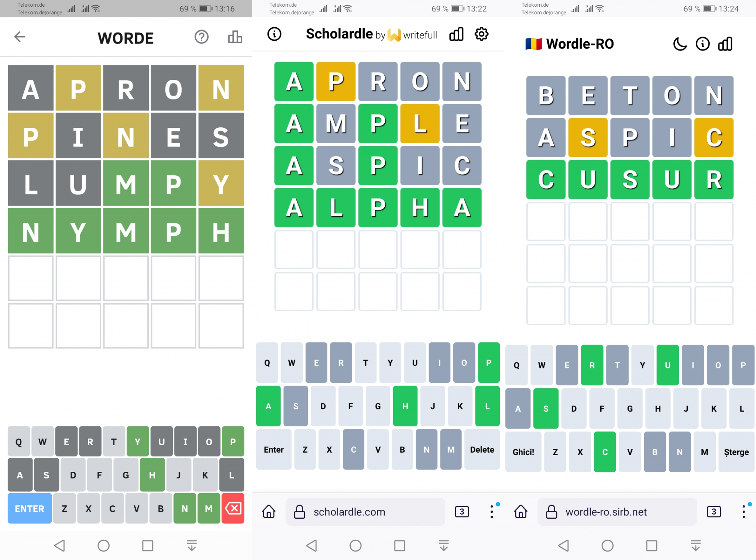The image size is (756, 560).
Task: Show Wordle-RO statistics chart icon
Action: [x=725, y=44]
